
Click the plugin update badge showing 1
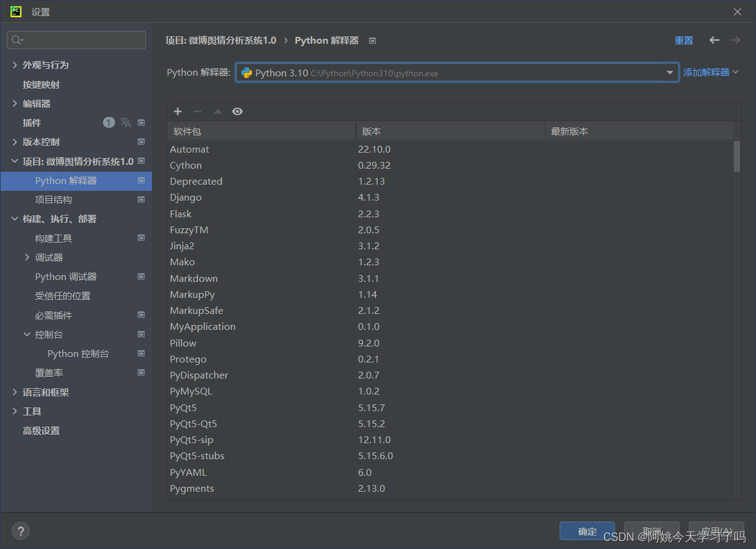pyautogui.click(x=109, y=122)
